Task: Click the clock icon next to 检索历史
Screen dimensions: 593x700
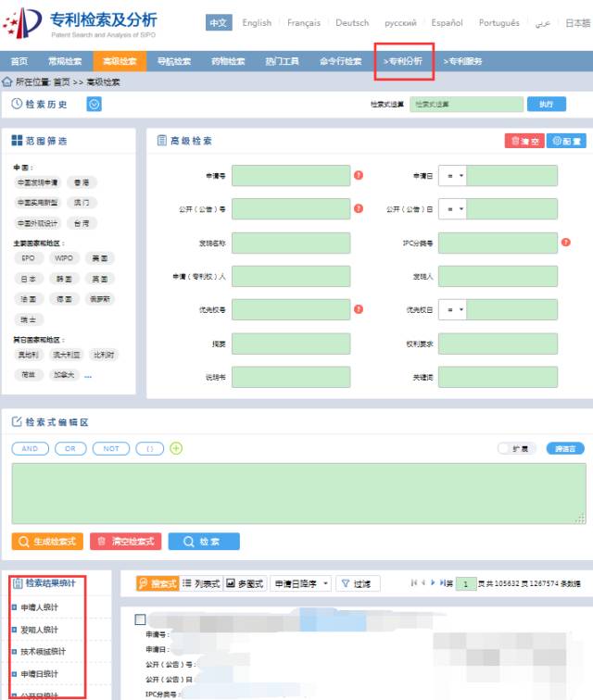Action: tap(17, 104)
